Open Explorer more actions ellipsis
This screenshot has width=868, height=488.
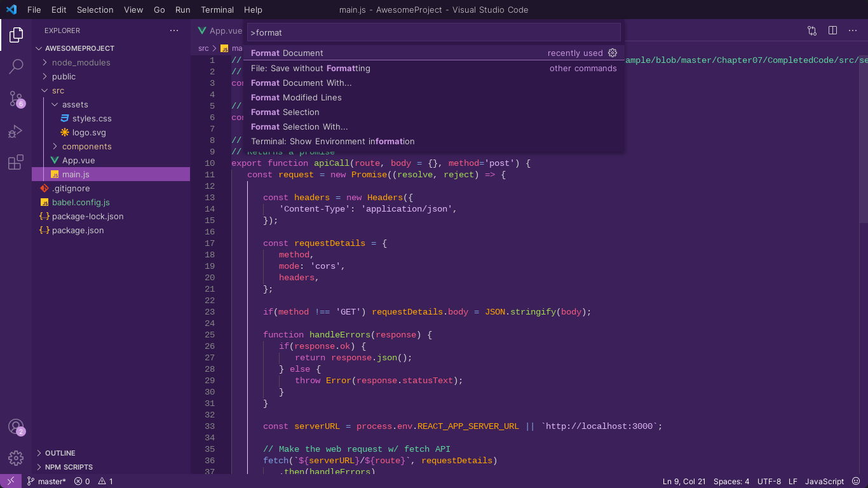174,30
